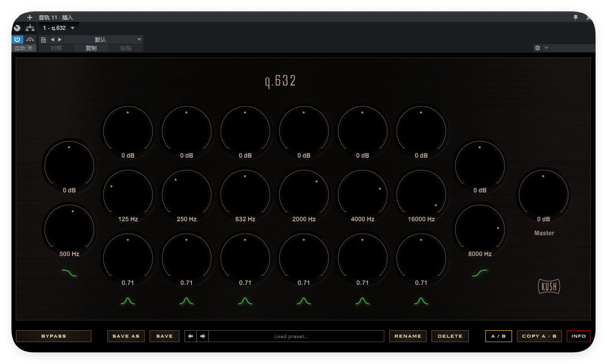Click the 音轨 11 · 插入 window title

[56, 17]
